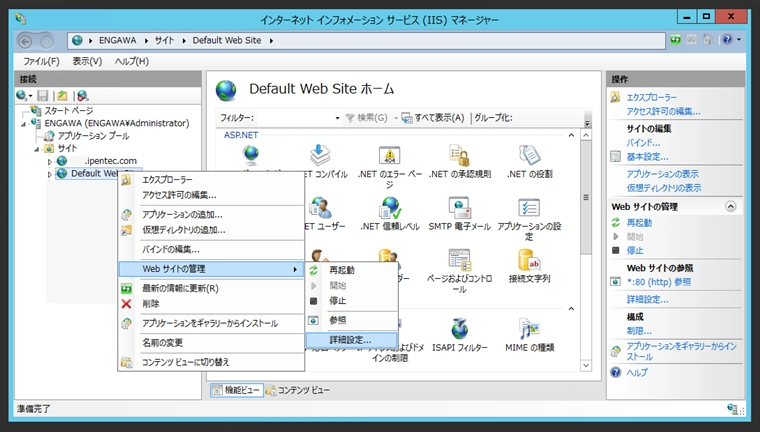760x432 pixels.
Task: Select the アプリケーション プール tree node
Action: pyautogui.click(x=93, y=136)
